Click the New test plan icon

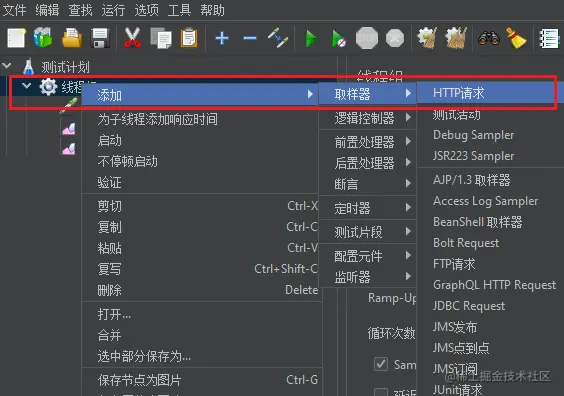[x=16, y=38]
